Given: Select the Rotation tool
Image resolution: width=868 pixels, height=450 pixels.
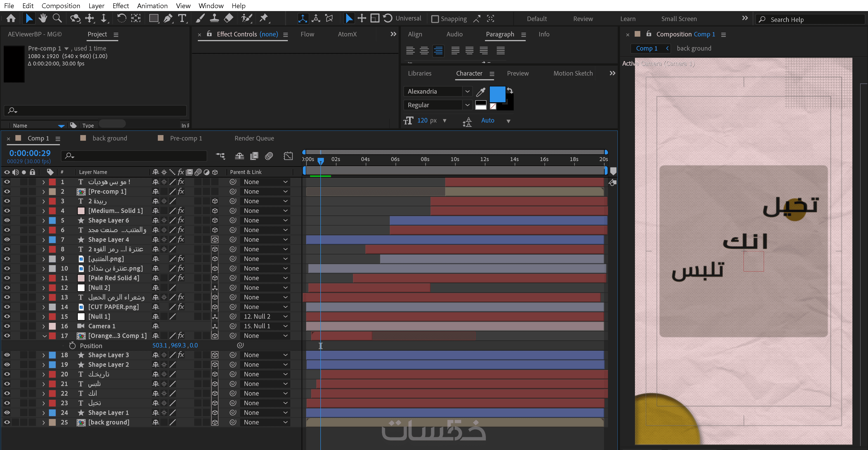Looking at the screenshot, I should point(121,18).
